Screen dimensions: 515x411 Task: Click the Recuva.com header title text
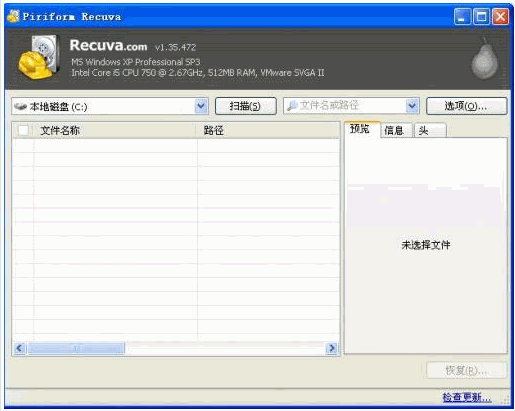click(109, 46)
